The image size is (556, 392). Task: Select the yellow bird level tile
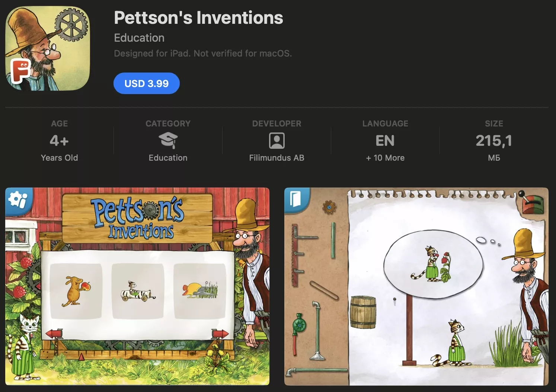(x=200, y=291)
